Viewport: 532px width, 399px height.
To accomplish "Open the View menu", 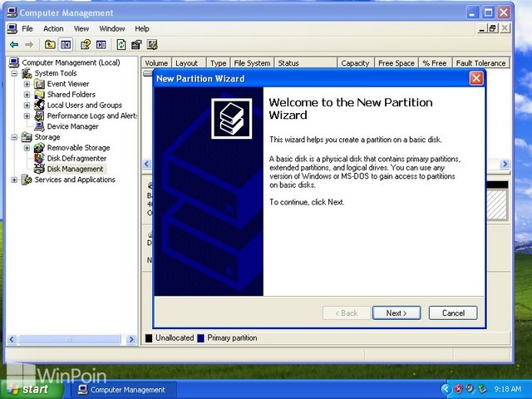I will (x=81, y=29).
